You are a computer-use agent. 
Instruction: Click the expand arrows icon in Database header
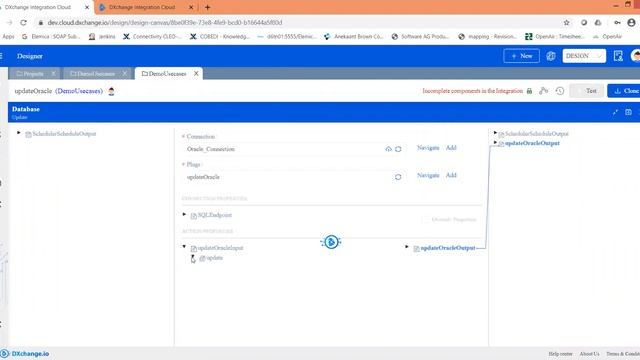click(615, 112)
